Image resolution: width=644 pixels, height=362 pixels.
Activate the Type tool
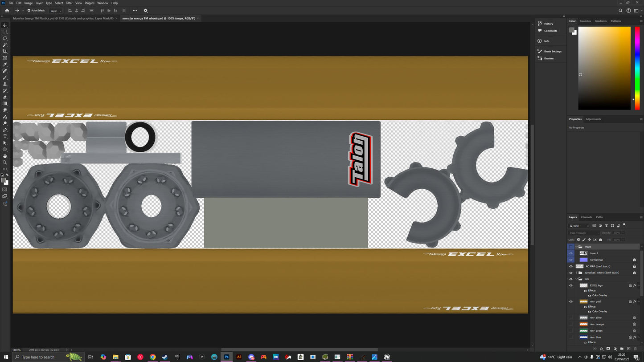(x=5, y=136)
